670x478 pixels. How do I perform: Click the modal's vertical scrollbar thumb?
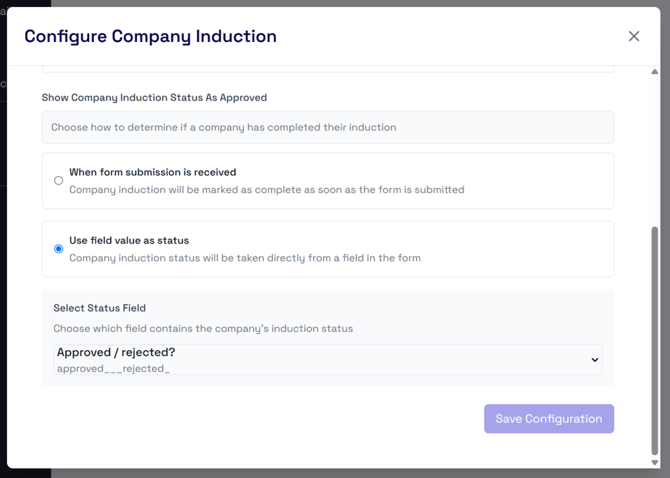[655, 341]
